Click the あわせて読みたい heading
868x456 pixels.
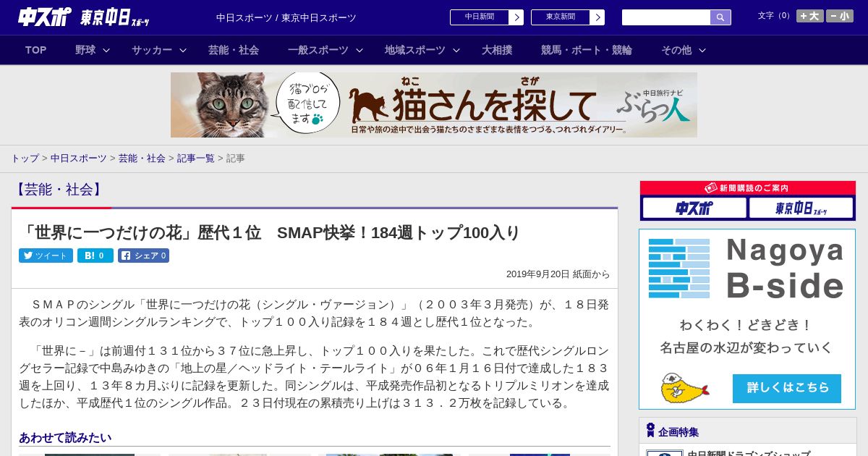65,438
